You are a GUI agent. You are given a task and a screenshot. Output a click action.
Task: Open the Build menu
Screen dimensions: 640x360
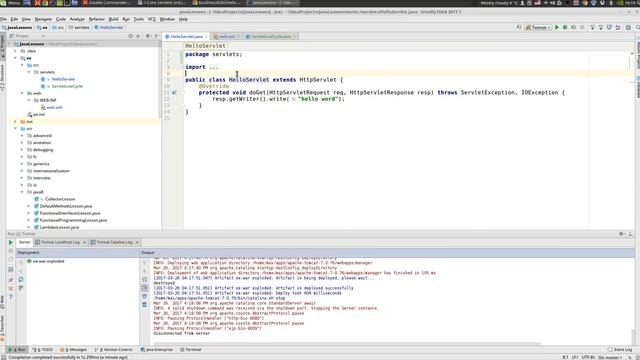pyautogui.click(x=113, y=19)
